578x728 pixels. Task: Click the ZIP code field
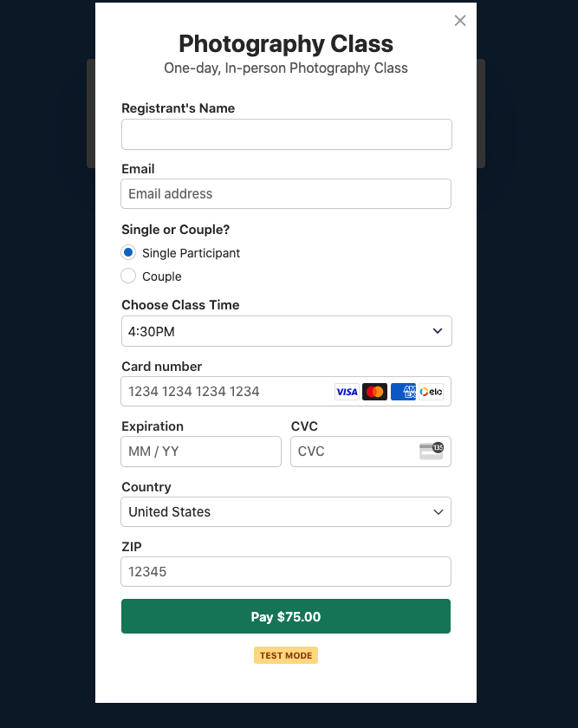(286, 572)
